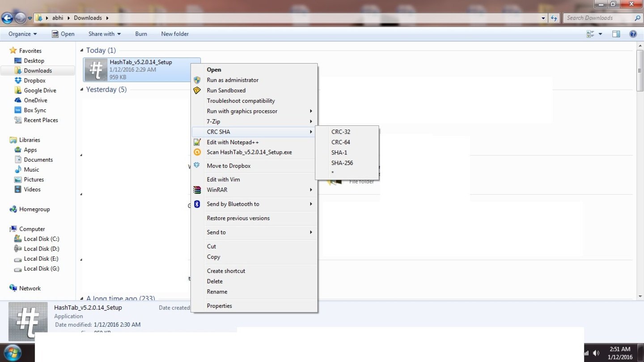644x362 pixels.
Task: Open the Share with dropdown
Action: click(x=104, y=34)
